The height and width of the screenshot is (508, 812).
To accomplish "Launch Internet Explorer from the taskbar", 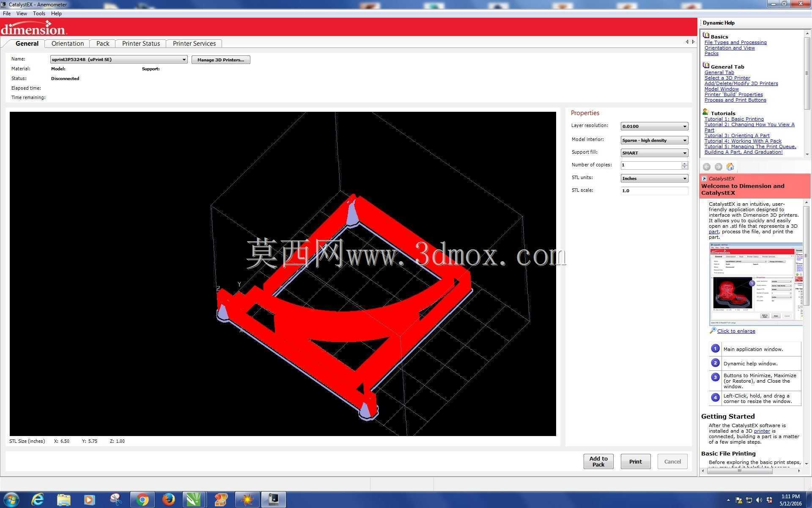I will tap(38, 500).
